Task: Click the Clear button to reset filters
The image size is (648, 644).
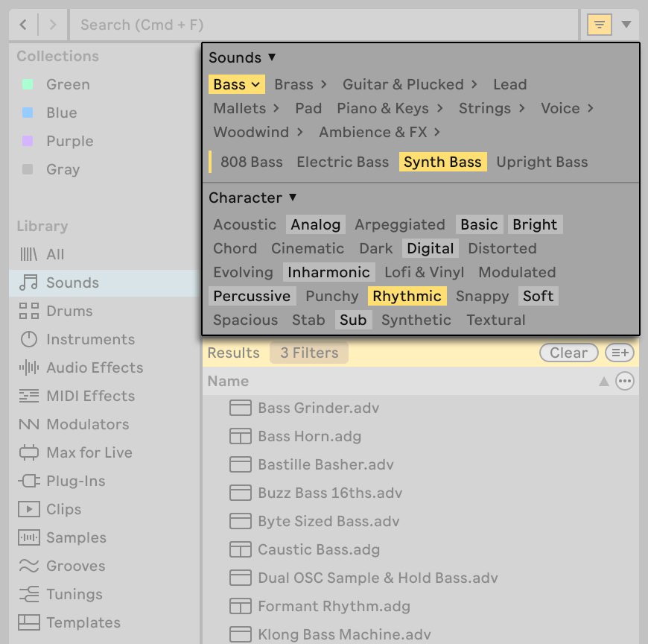Action: click(568, 353)
